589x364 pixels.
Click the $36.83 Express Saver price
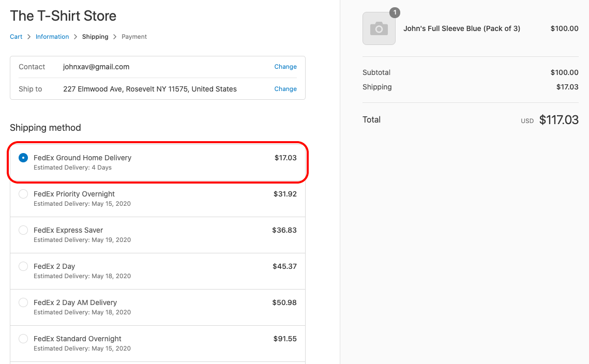point(284,230)
